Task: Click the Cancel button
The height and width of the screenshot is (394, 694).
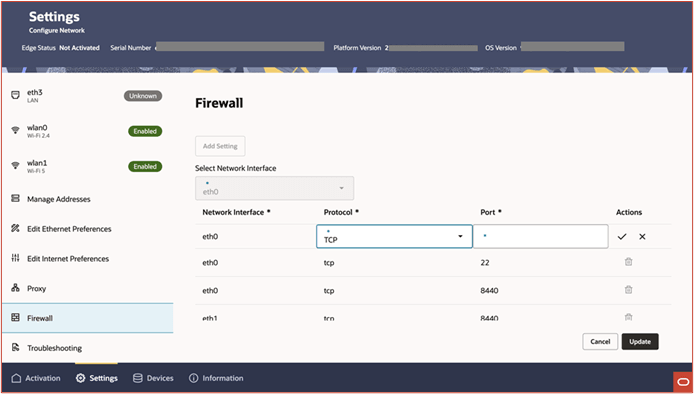Action: 600,341
